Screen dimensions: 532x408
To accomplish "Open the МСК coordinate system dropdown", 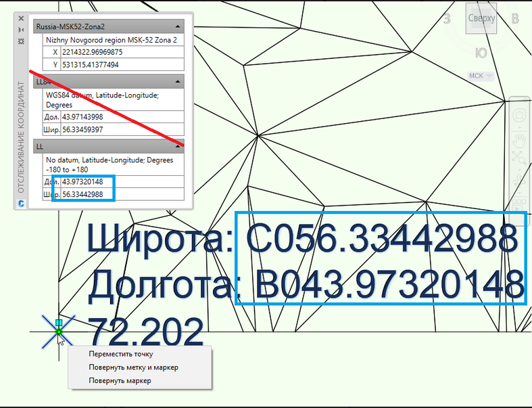I will click(481, 76).
